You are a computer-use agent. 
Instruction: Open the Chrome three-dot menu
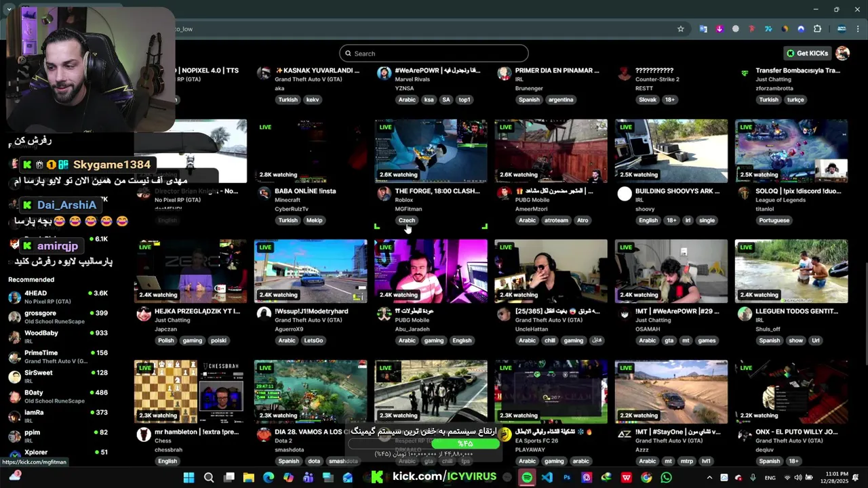(858, 29)
